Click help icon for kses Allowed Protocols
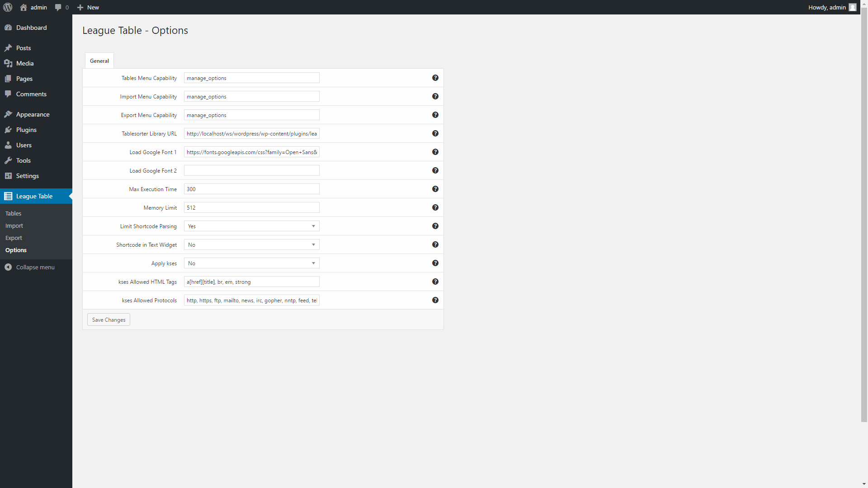Image resolution: width=868 pixels, height=488 pixels. (x=435, y=300)
